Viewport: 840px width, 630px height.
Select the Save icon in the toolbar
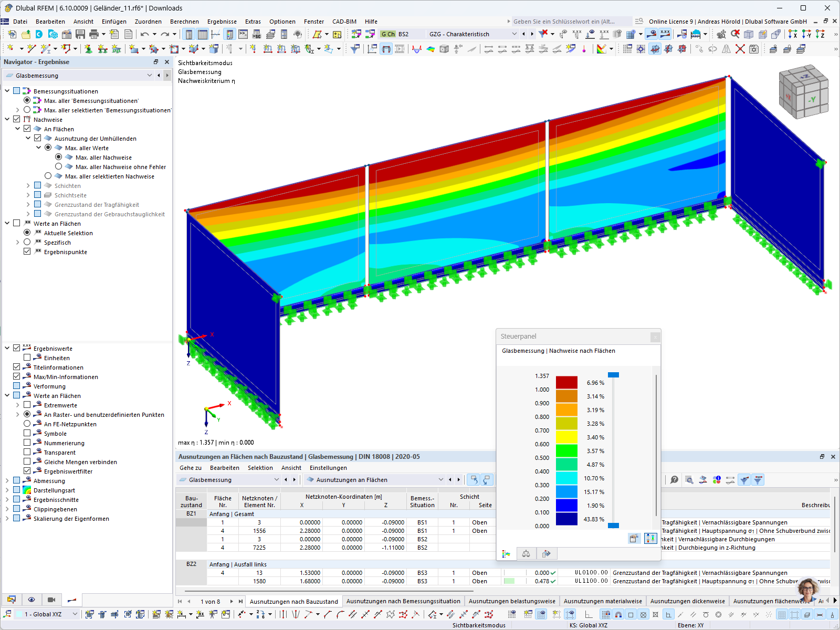(80, 34)
